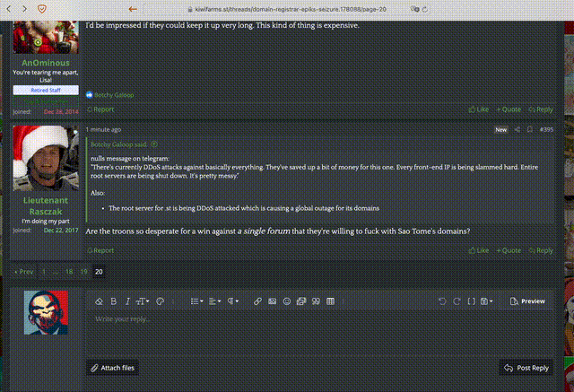Viewport: 574px width, 392px height.
Task: Toggle bold formatting in the editor
Action: point(114,301)
